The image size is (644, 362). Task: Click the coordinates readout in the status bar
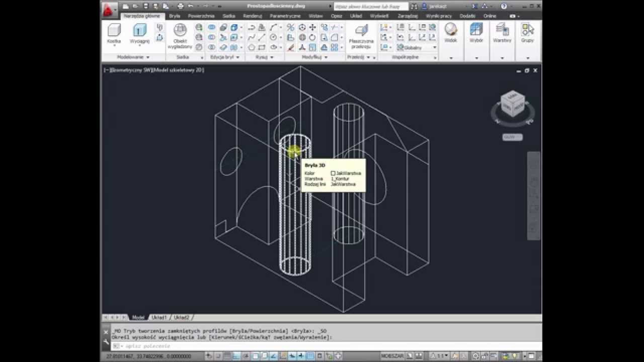coord(148,356)
